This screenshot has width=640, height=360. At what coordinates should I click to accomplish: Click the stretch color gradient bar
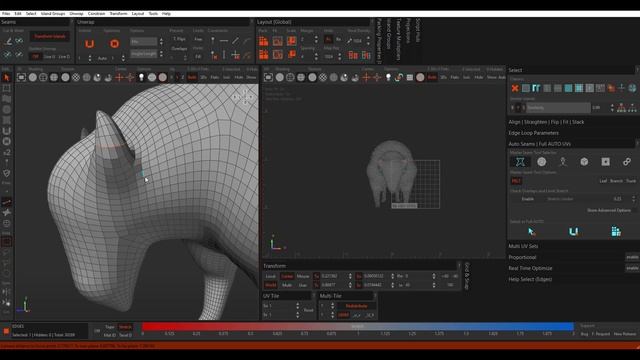tap(358, 327)
